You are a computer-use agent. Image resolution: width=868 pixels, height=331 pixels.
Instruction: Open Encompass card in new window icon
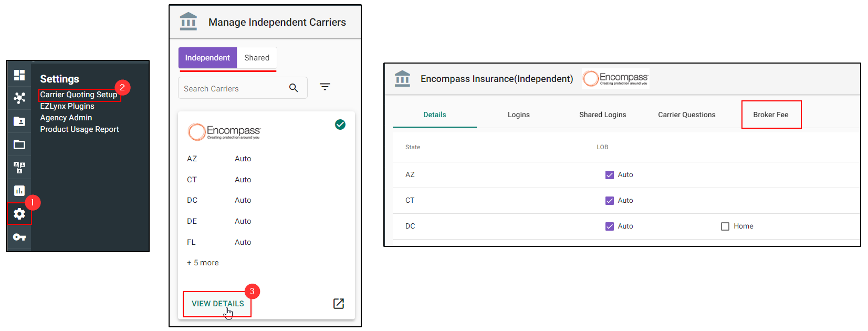(x=339, y=304)
